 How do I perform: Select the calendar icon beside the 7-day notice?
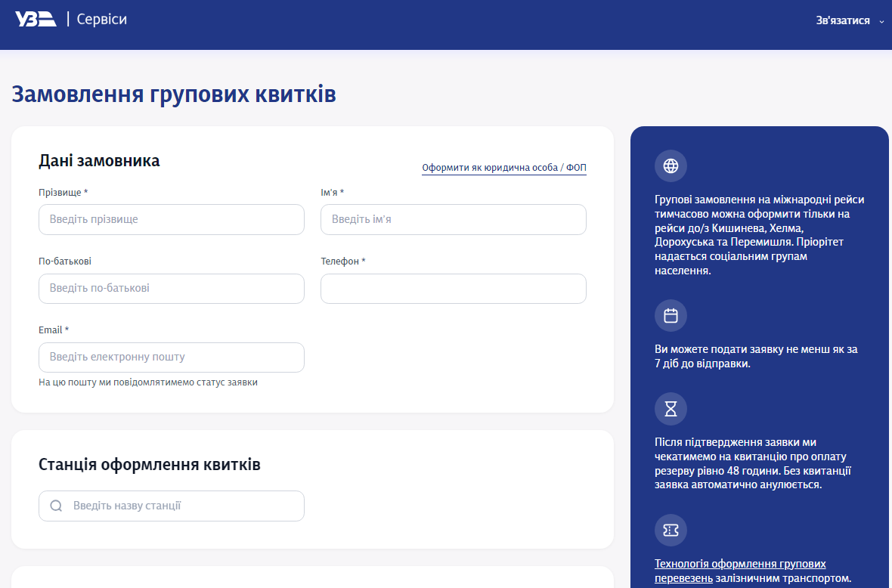(x=671, y=315)
